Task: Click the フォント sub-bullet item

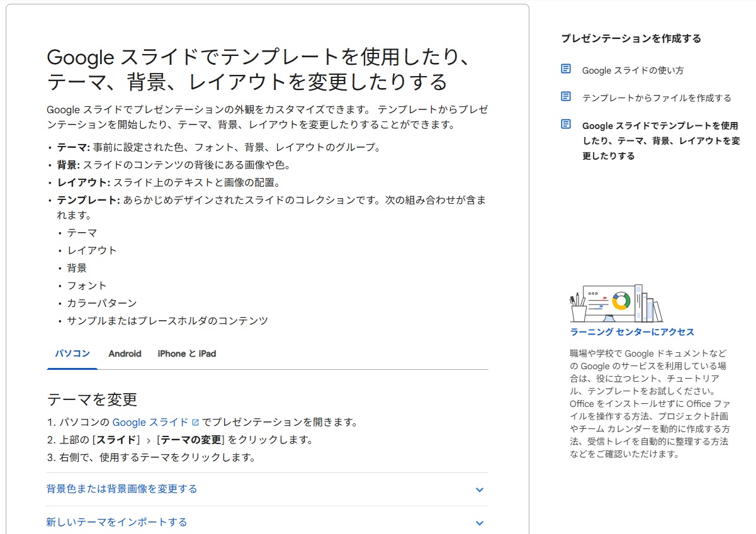Action: [x=87, y=286]
